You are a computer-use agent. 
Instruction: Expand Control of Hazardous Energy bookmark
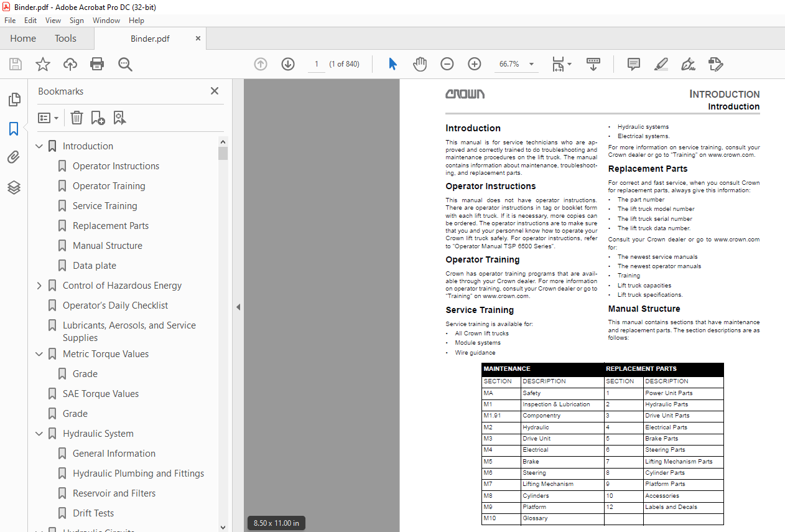[39, 286]
